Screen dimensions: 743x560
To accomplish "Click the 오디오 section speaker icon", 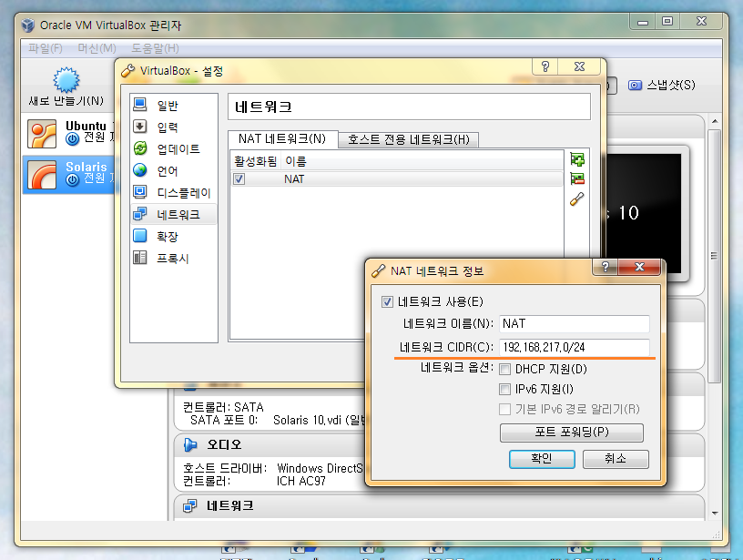I will pos(190,444).
